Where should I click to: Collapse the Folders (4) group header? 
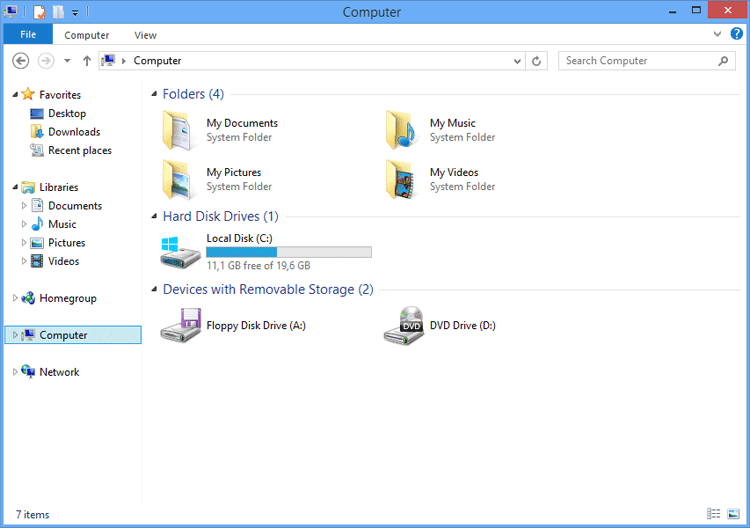[x=152, y=94]
